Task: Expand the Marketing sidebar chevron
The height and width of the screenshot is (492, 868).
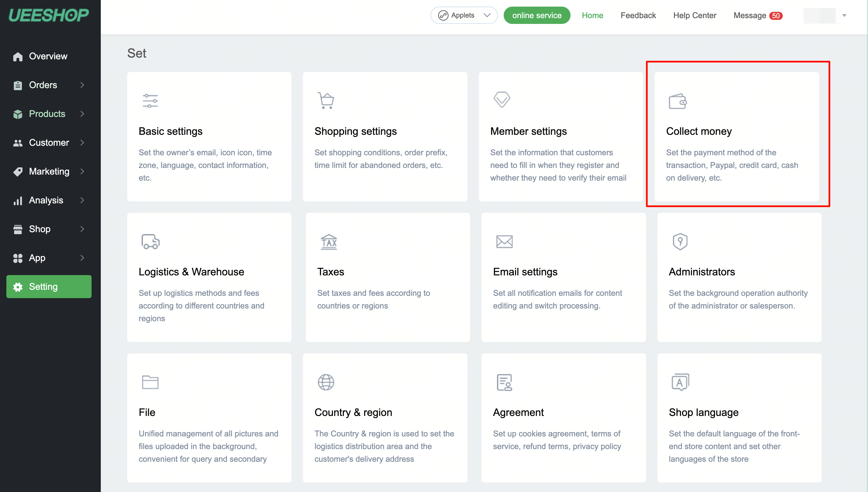Action: pos(82,172)
